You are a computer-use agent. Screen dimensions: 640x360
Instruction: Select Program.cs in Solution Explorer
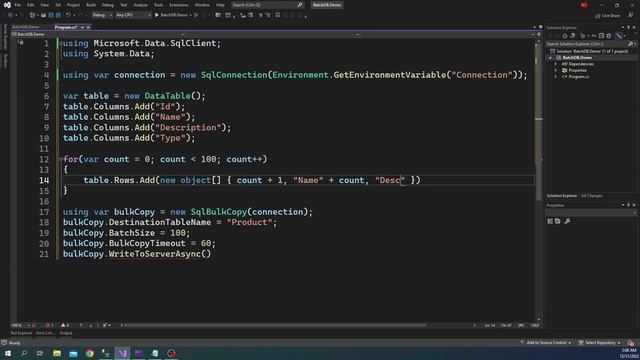pos(578,77)
